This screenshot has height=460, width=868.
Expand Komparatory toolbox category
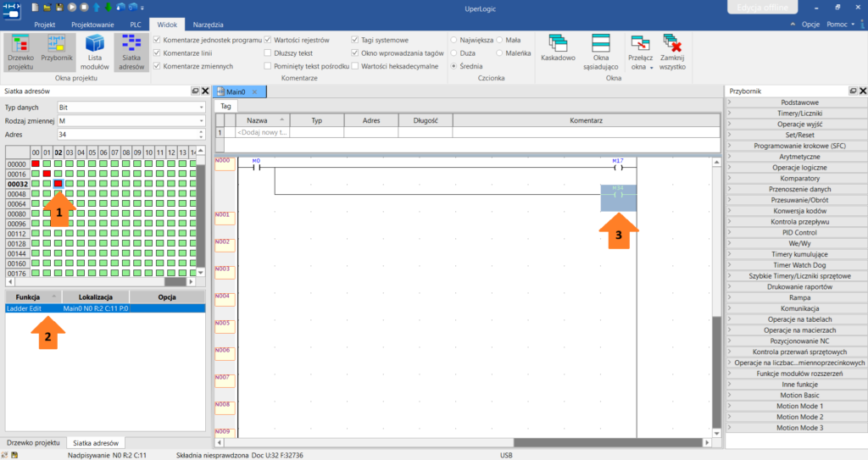[x=796, y=178]
